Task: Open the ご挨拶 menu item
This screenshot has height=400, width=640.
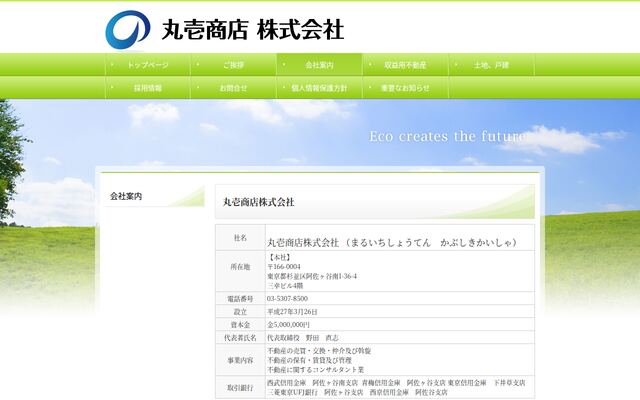Action: 233,65
